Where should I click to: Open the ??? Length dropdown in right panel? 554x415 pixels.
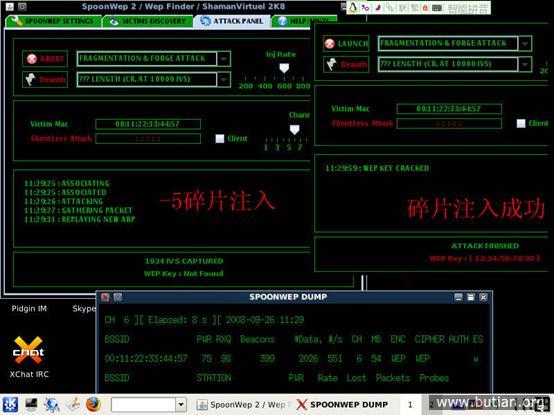coord(525,64)
